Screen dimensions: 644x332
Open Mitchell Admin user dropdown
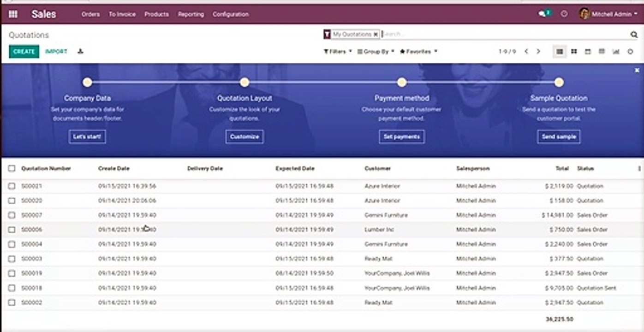[608, 14]
